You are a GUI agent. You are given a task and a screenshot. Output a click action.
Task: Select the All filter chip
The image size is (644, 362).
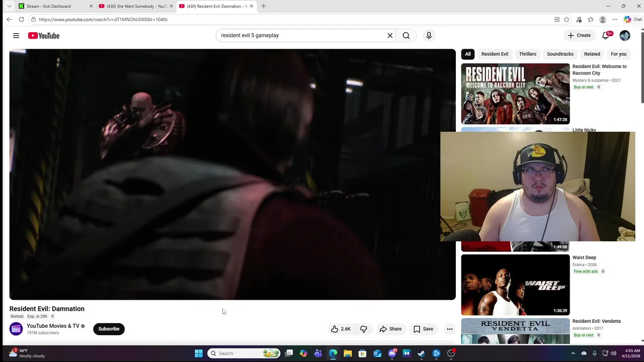468,54
